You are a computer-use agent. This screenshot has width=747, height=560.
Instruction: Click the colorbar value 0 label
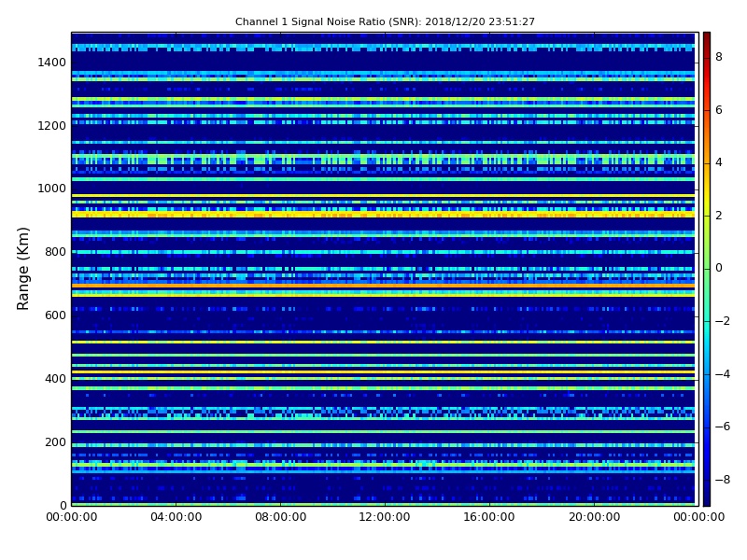[719, 268]
